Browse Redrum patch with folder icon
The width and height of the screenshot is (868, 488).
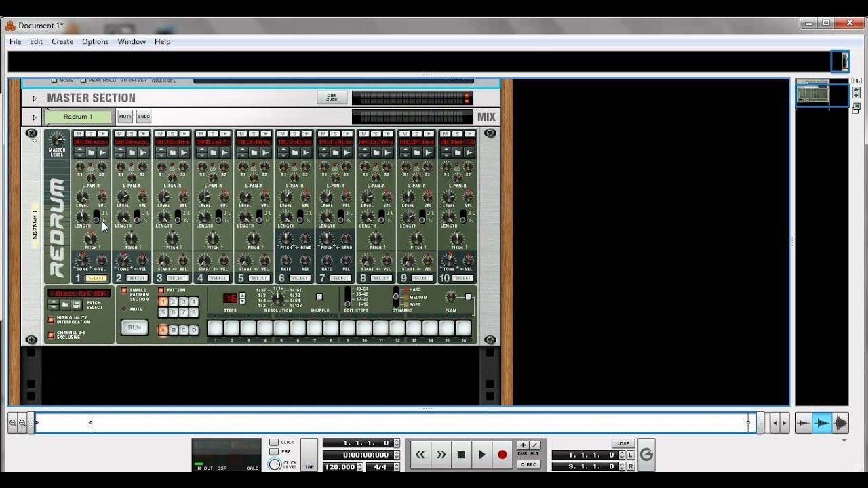click(x=65, y=304)
